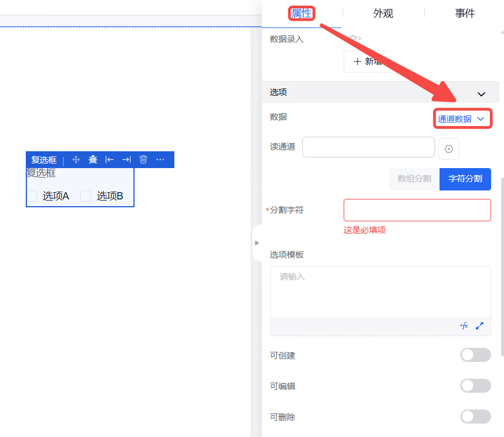Turn on the 可编辑 switch
504x437 pixels.
(475, 386)
